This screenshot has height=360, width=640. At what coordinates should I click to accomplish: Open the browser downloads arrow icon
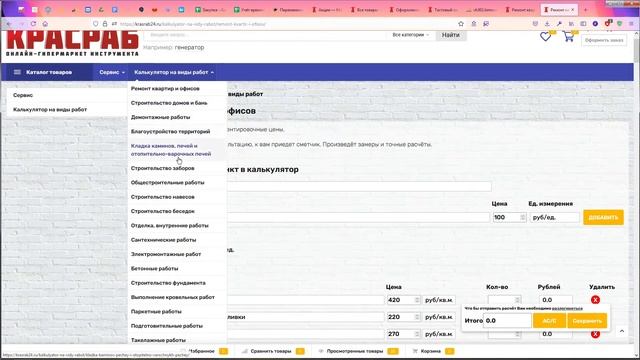[x=547, y=24]
